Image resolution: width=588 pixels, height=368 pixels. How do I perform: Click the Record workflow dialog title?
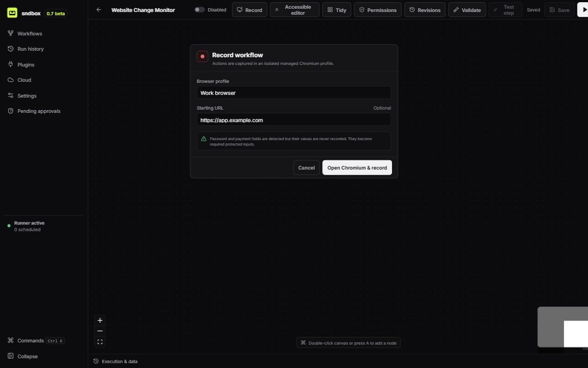point(237,55)
